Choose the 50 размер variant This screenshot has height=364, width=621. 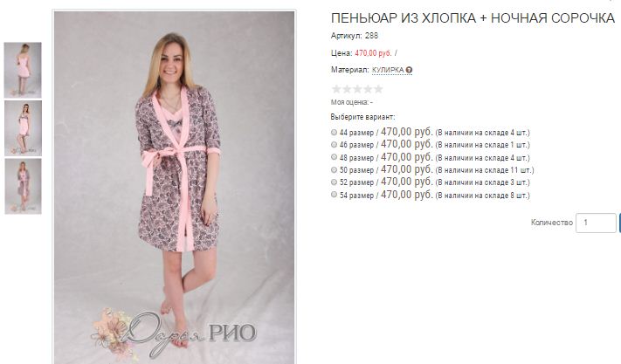[334, 169]
